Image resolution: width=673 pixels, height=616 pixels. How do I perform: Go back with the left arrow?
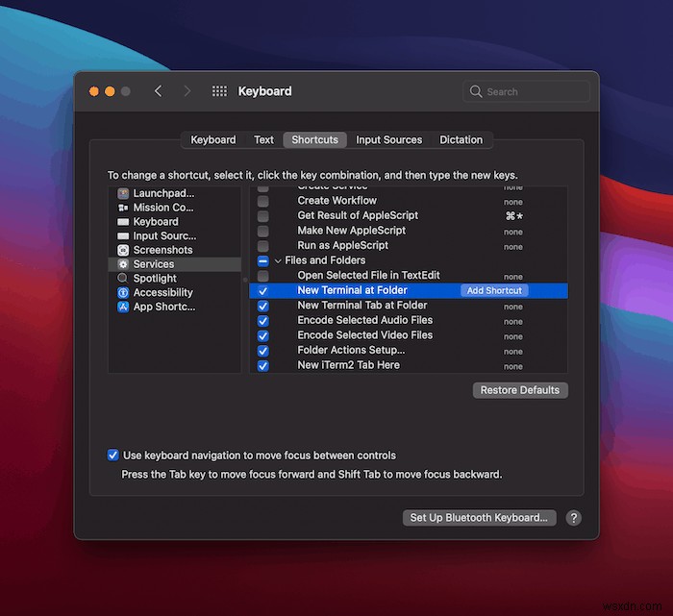159,91
